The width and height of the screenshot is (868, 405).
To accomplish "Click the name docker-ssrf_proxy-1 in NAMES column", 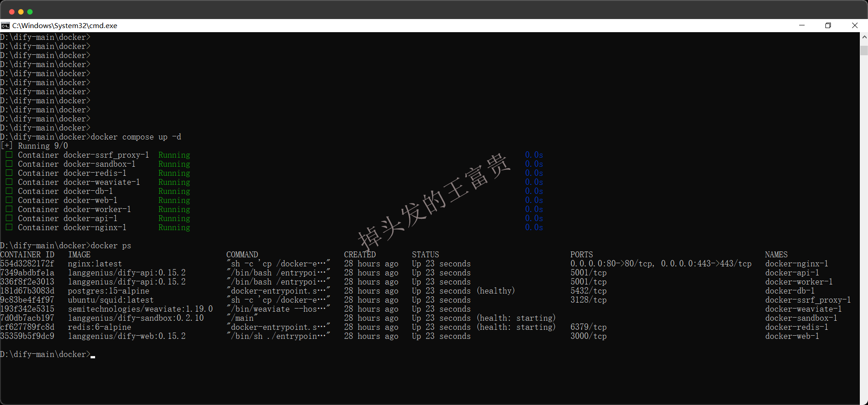I will (x=808, y=300).
